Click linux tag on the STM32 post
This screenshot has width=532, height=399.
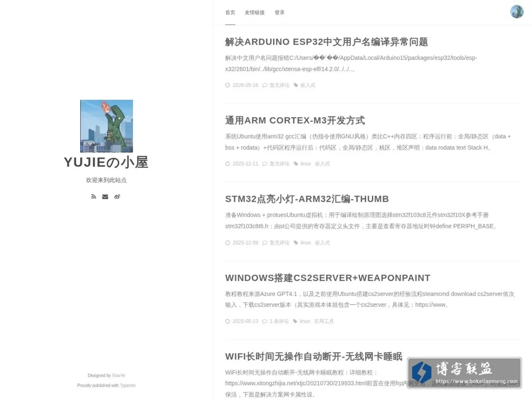click(305, 243)
